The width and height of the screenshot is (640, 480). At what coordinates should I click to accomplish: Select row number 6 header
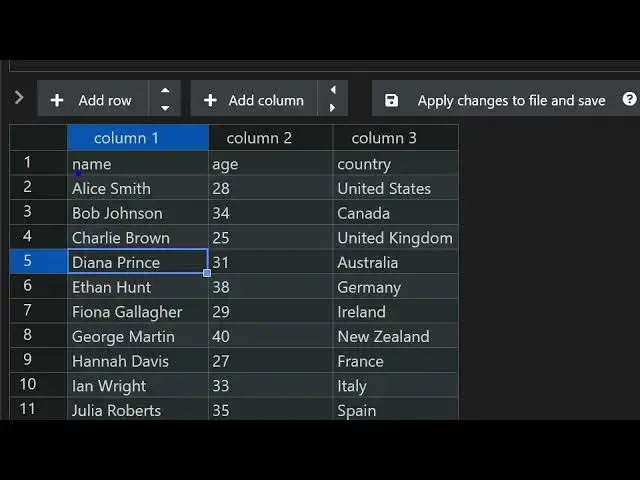38,286
